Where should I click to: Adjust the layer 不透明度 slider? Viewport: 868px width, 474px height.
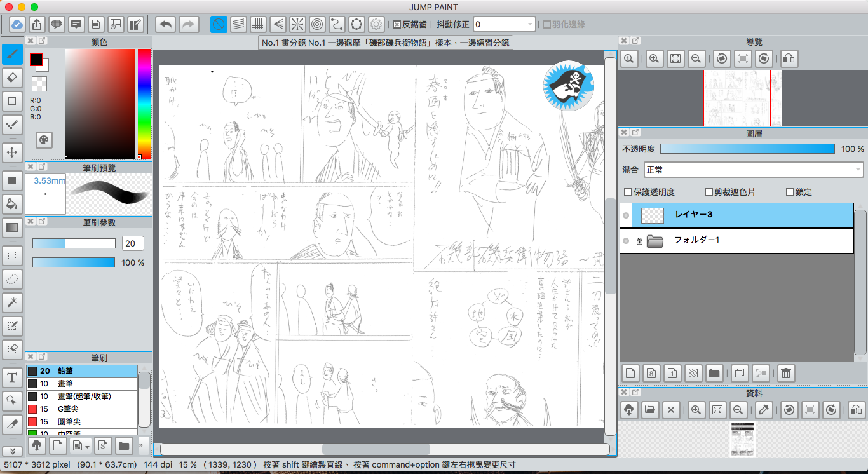pyautogui.click(x=747, y=149)
